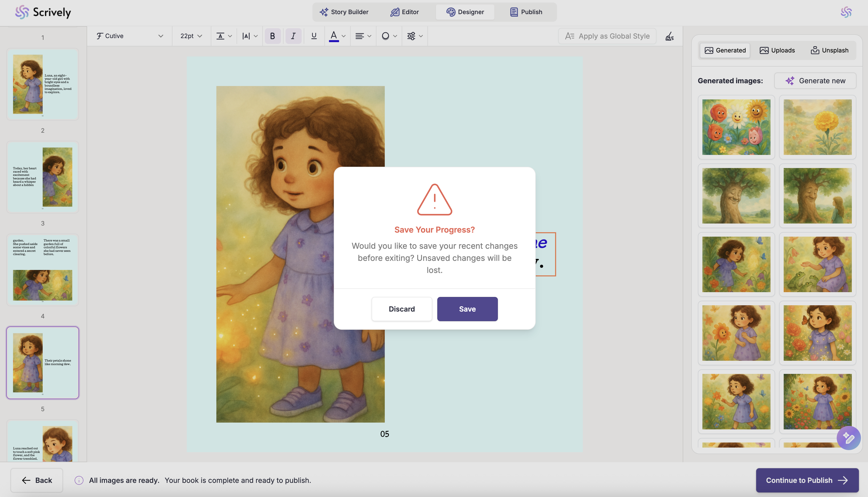Toggle underline formatting button

[x=314, y=36]
